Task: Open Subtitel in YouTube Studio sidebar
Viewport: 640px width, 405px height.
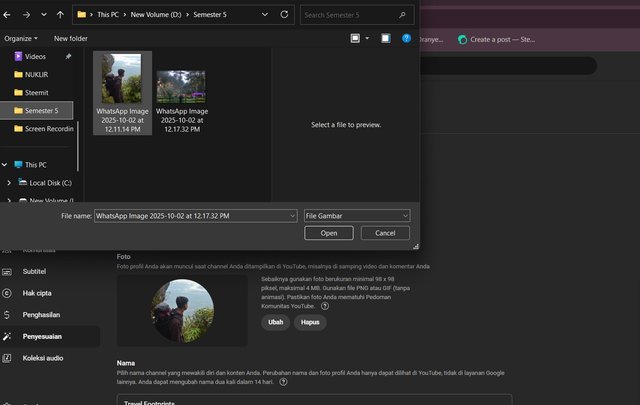Action: tap(34, 271)
